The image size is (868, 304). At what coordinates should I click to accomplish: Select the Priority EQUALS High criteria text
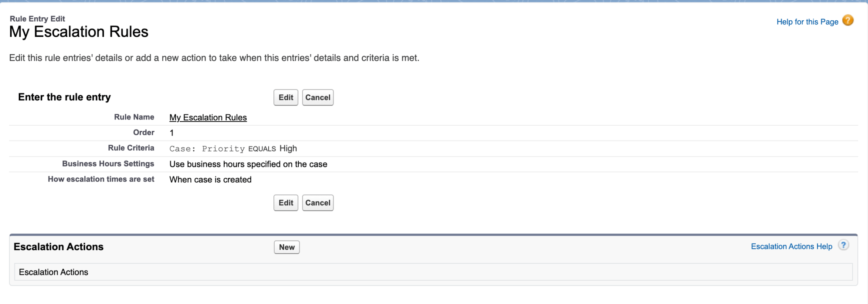pyautogui.click(x=233, y=149)
